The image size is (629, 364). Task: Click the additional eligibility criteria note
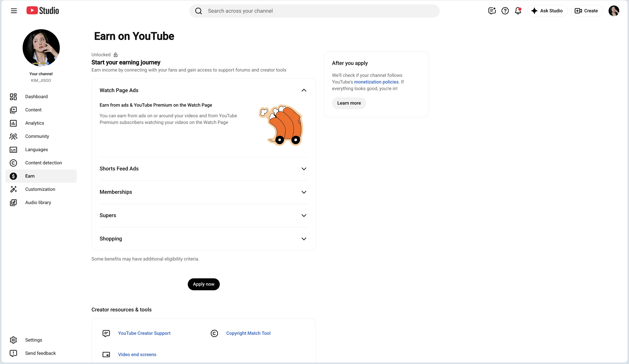point(145,259)
